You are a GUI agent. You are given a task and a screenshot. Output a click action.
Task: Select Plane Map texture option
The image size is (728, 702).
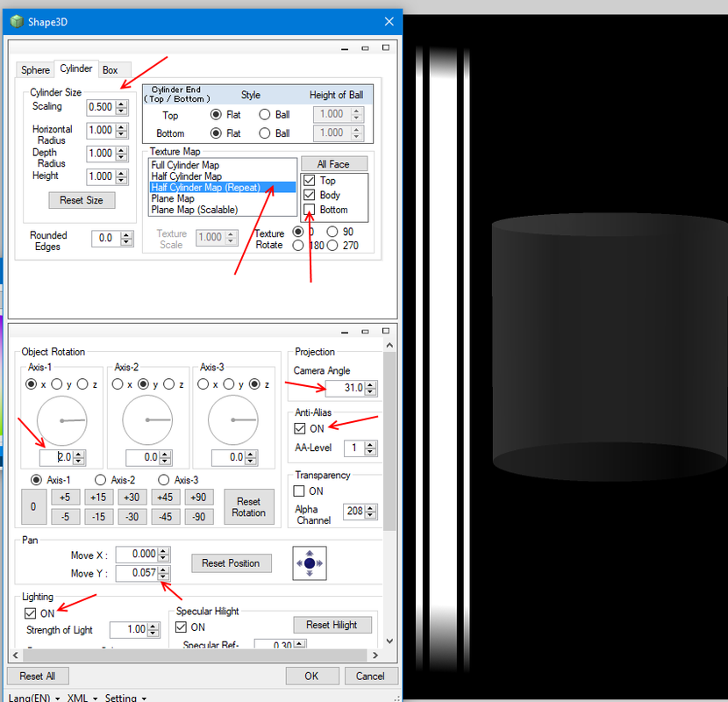click(223, 198)
